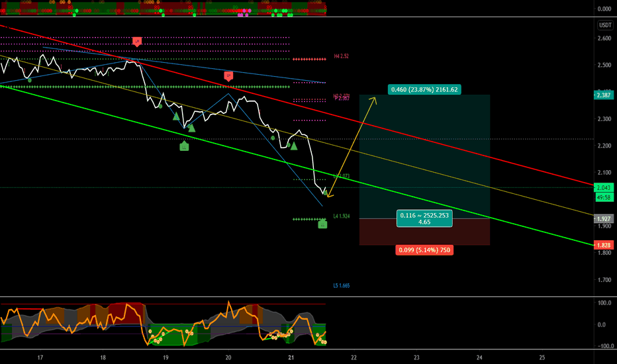Click the H4 2.52 pivot label
This screenshot has height=364, width=617.
[341, 56]
